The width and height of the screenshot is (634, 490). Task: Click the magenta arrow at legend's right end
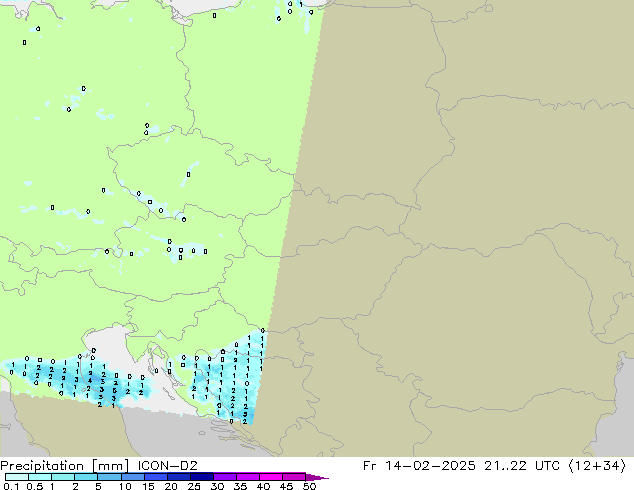pyautogui.click(x=322, y=477)
